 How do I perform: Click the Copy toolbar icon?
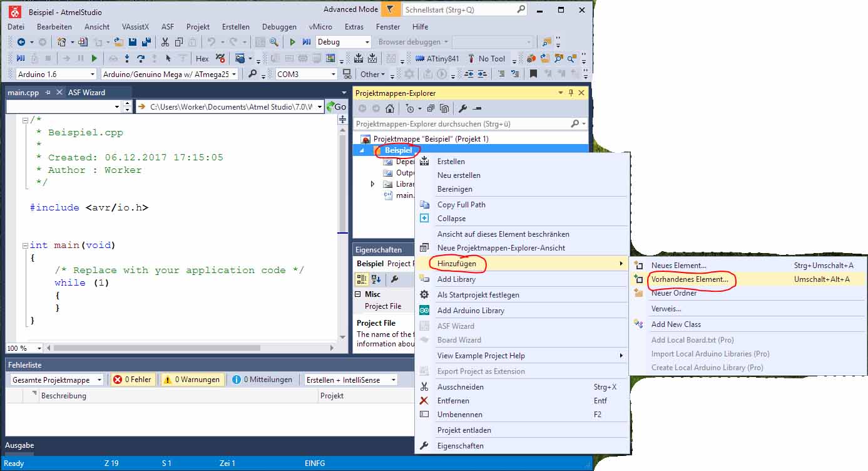point(179,42)
